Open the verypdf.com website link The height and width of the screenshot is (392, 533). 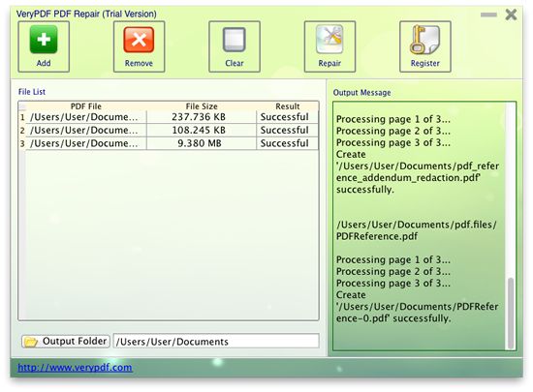(x=75, y=367)
